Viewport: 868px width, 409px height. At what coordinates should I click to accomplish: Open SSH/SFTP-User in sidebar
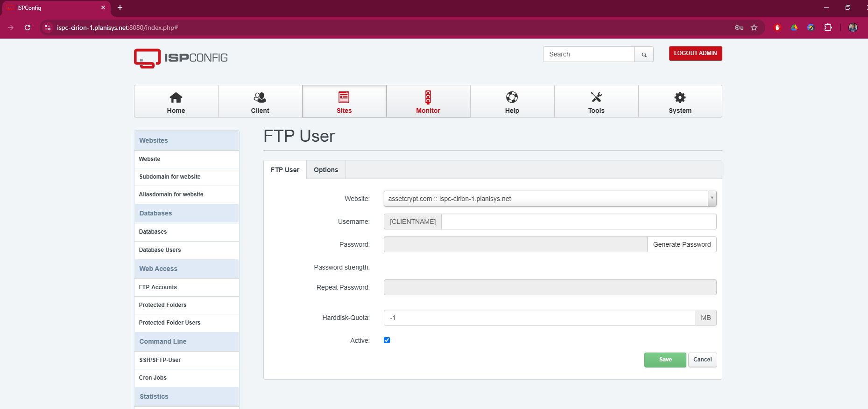(187, 360)
